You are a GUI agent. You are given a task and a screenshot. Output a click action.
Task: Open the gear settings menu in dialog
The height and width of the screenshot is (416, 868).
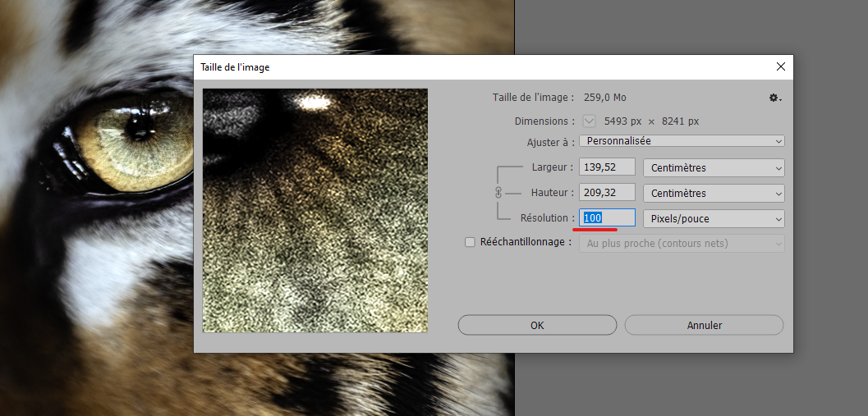click(774, 98)
